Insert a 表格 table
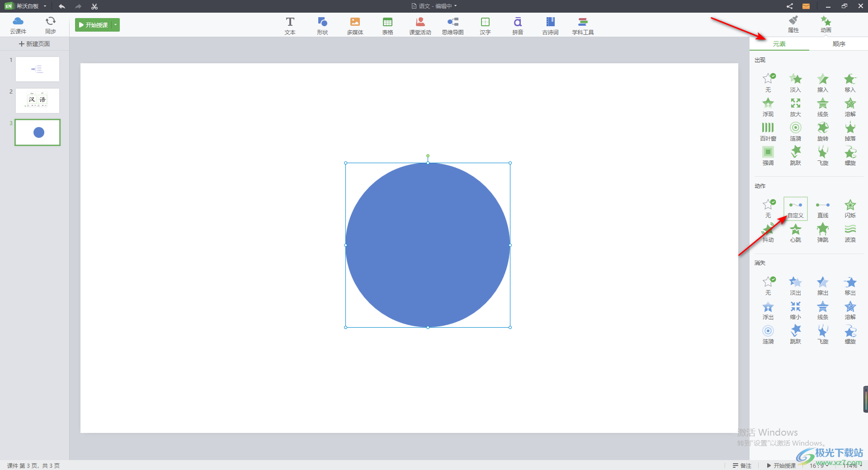Screen dimensions: 868x470 click(387, 26)
